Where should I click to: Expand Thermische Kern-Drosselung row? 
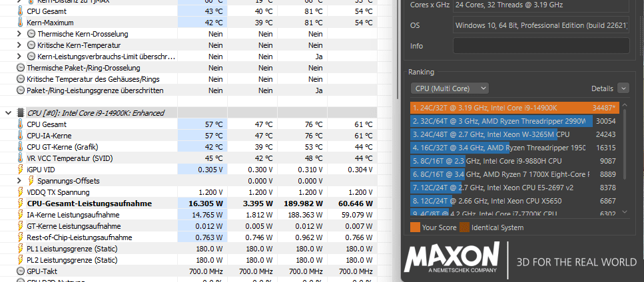[19, 34]
